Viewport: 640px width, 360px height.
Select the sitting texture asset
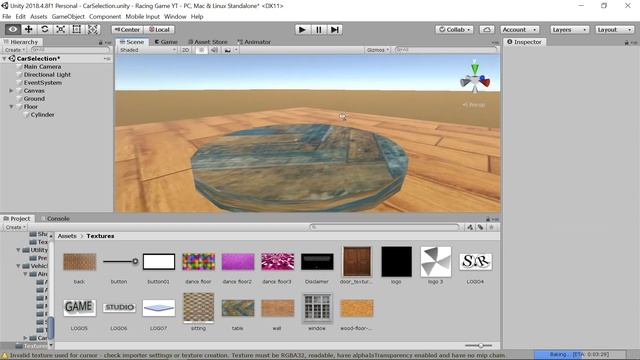pos(198,308)
